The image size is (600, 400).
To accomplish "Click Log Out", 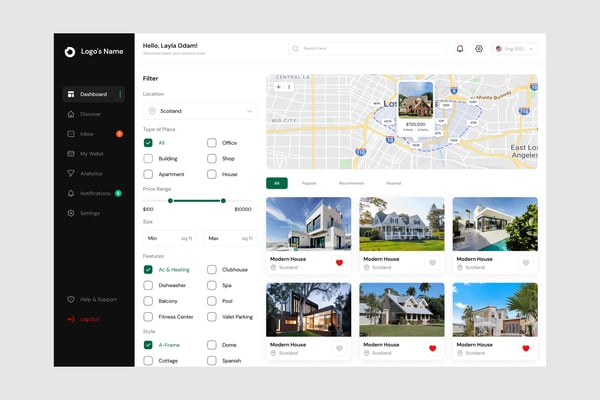I will [84, 319].
